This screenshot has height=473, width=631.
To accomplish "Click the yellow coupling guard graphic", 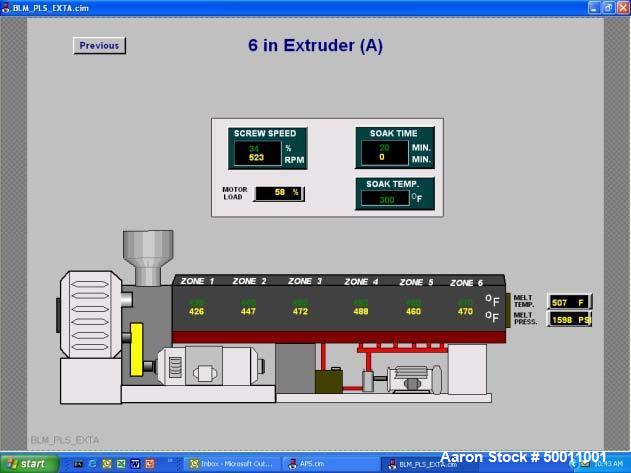I will click(136, 349).
